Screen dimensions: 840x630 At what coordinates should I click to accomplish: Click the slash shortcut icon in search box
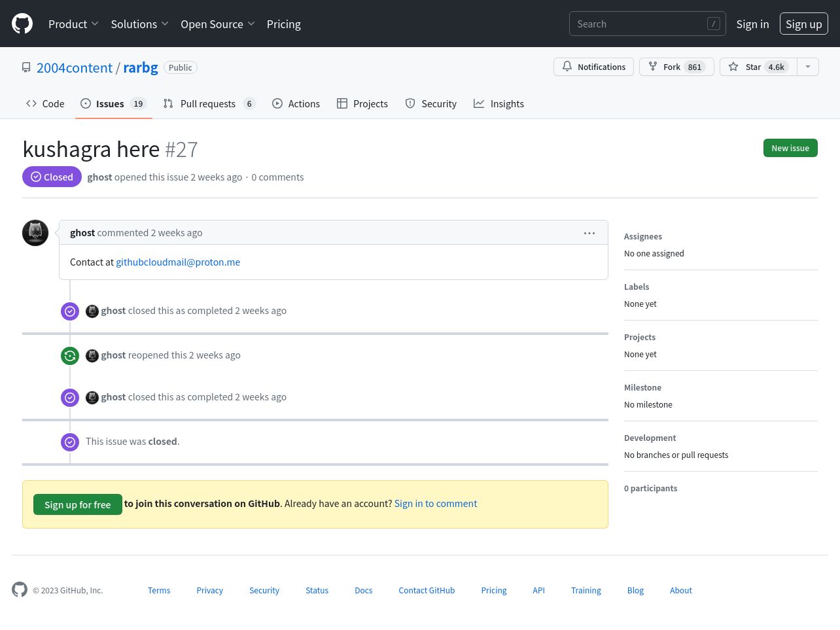point(714,24)
